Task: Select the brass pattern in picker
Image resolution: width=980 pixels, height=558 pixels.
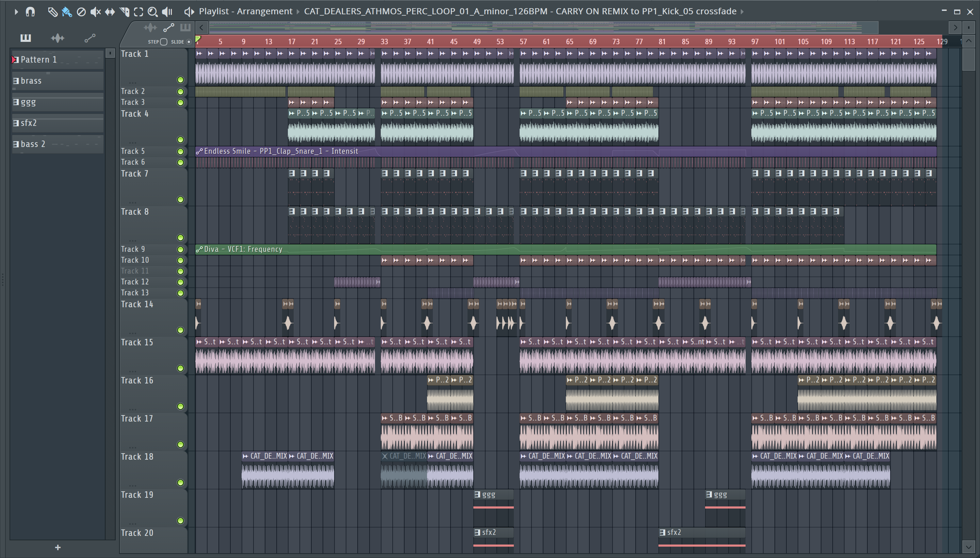Action: coord(58,81)
